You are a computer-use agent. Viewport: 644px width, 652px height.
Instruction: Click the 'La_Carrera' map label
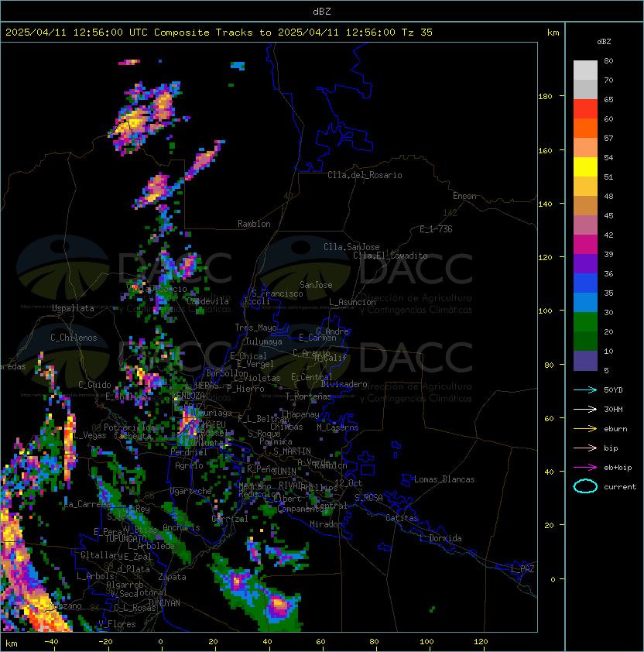[x=87, y=504]
